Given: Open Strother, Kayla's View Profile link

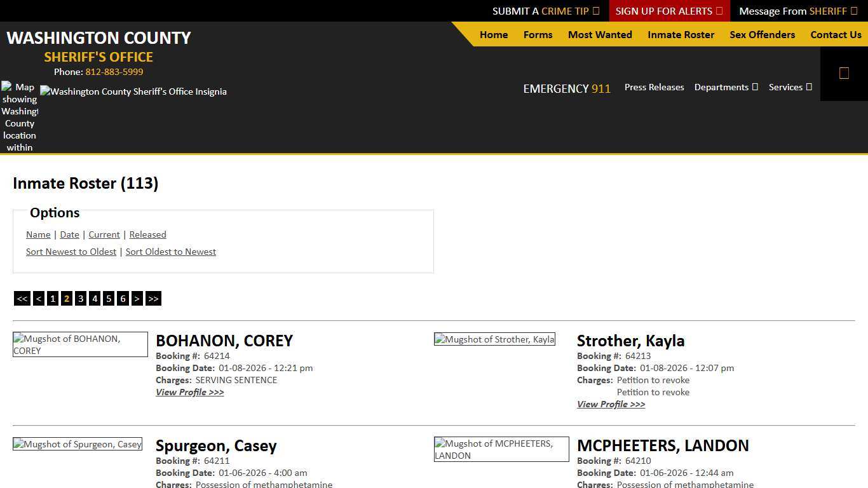Looking at the screenshot, I should (x=611, y=404).
